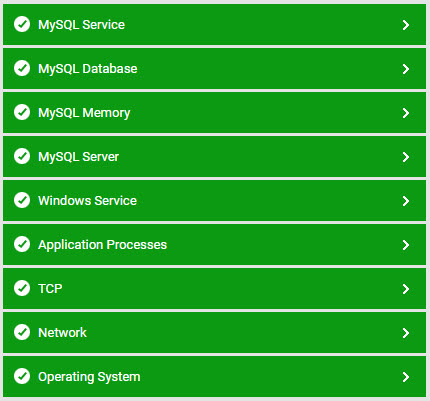Screen dimensions: 430x401
Task: Open MySQL Server details via chevron
Action: coord(406,157)
